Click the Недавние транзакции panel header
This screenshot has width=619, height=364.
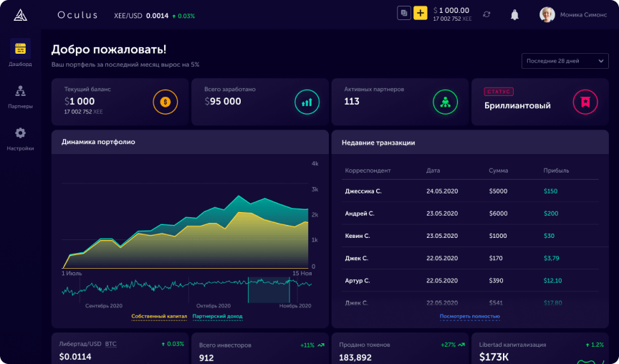tap(470, 142)
